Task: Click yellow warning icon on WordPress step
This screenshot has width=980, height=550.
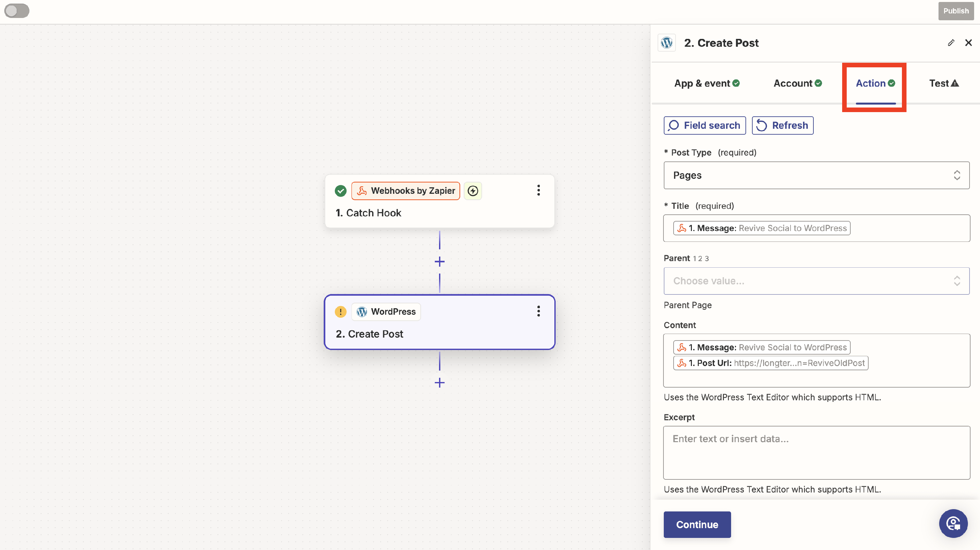Action: tap(340, 312)
